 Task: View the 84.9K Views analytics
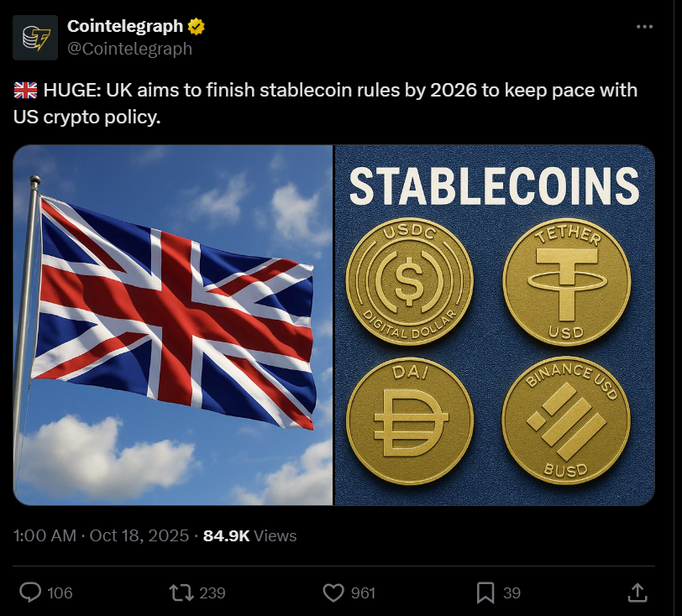[249, 535]
